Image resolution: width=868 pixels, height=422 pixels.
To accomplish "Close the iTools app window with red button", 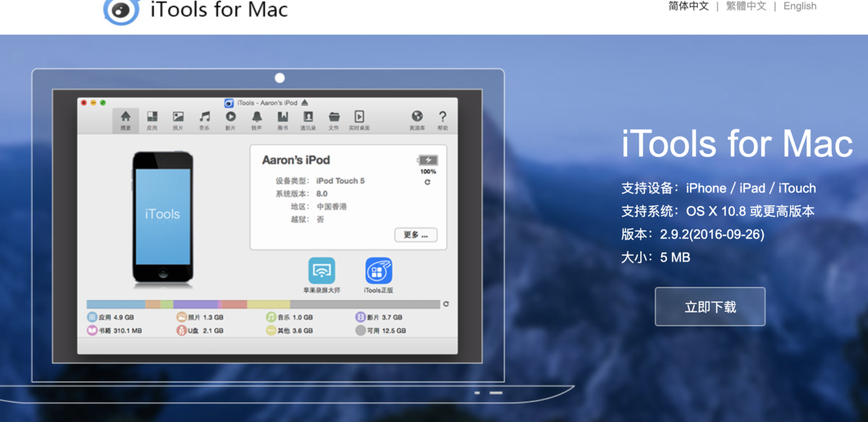I will [x=84, y=103].
